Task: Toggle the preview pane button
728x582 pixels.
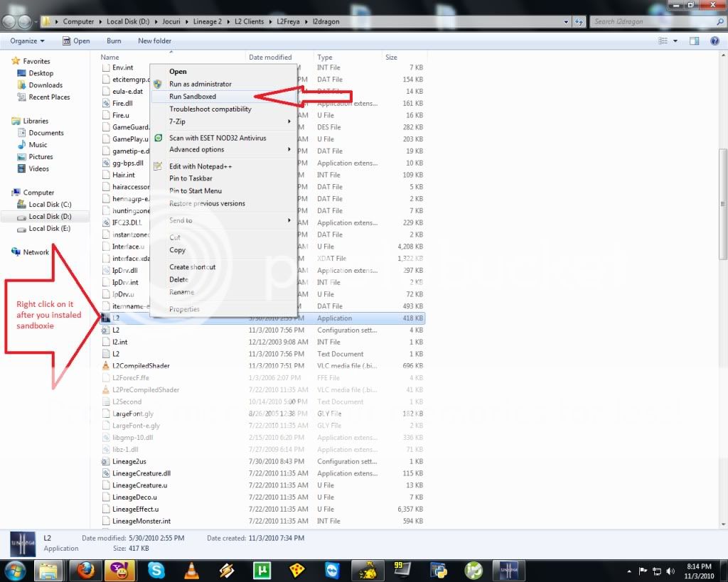Action: (695, 41)
